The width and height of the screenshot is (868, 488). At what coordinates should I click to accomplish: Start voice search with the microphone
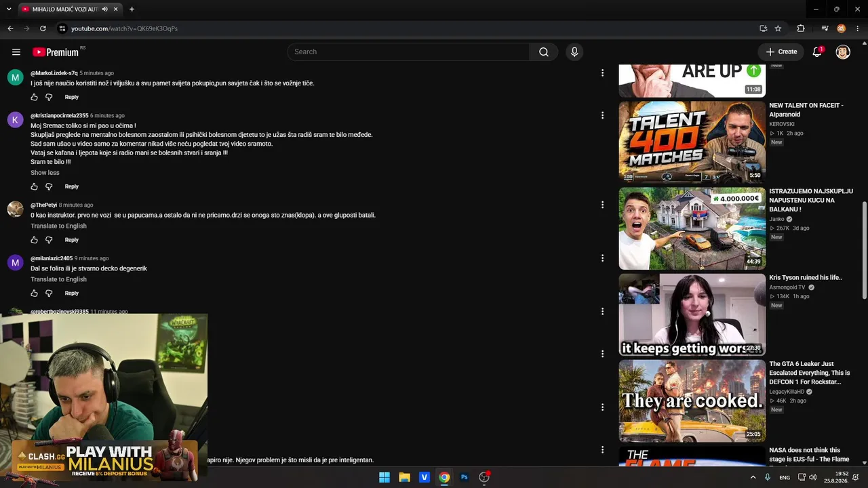[x=574, y=52]
